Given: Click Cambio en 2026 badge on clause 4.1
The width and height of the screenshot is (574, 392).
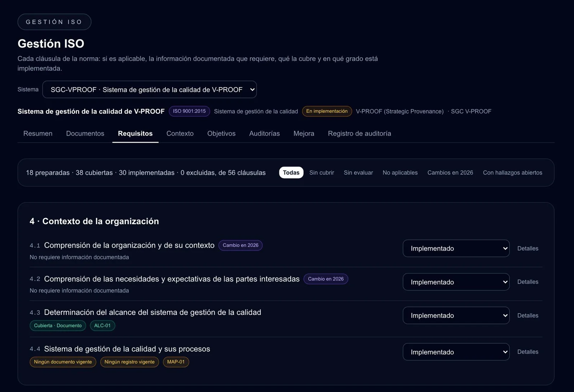Looking at the screenshot, I should tap(240, 245).
